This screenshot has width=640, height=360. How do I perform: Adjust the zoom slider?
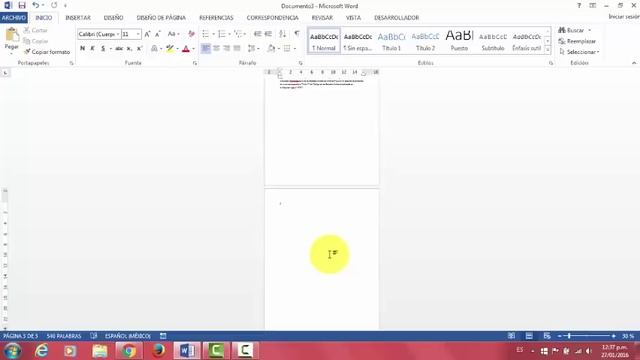569,336
